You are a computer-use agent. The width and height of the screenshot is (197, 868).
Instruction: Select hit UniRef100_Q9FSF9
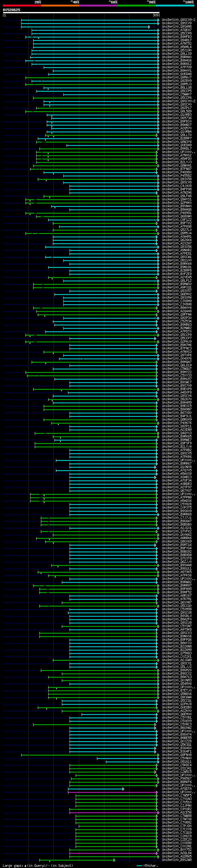(x=177, y=443)
